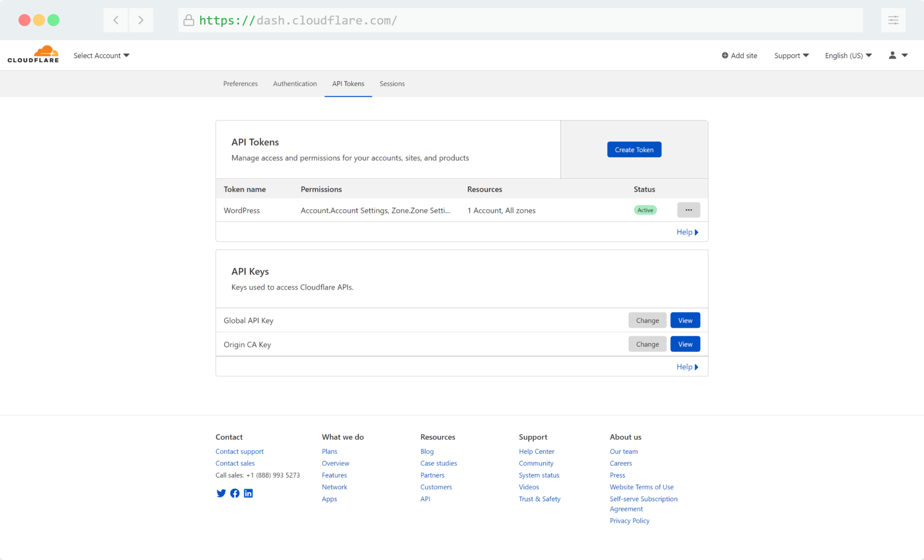The height and width of the screenshot is (560, 924).
Task: Click the Active status badge
Action: (x=645, y=210)
